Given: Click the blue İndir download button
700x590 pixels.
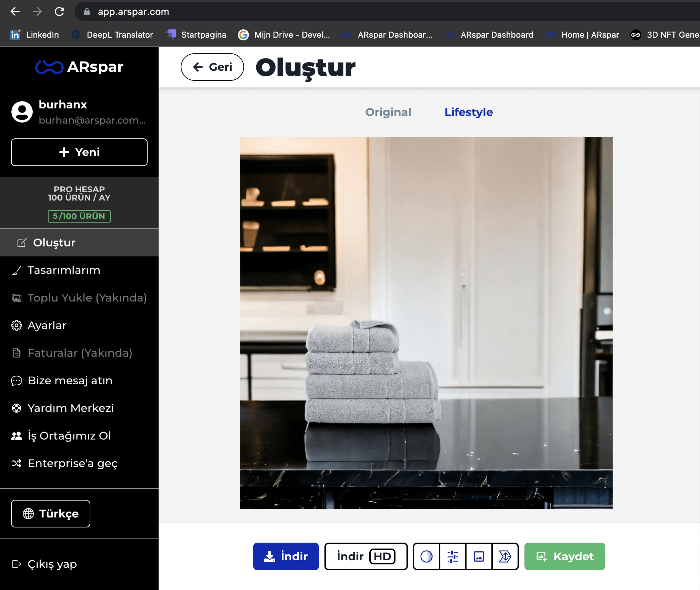Looking at the screenshot, I should point(286,556).
